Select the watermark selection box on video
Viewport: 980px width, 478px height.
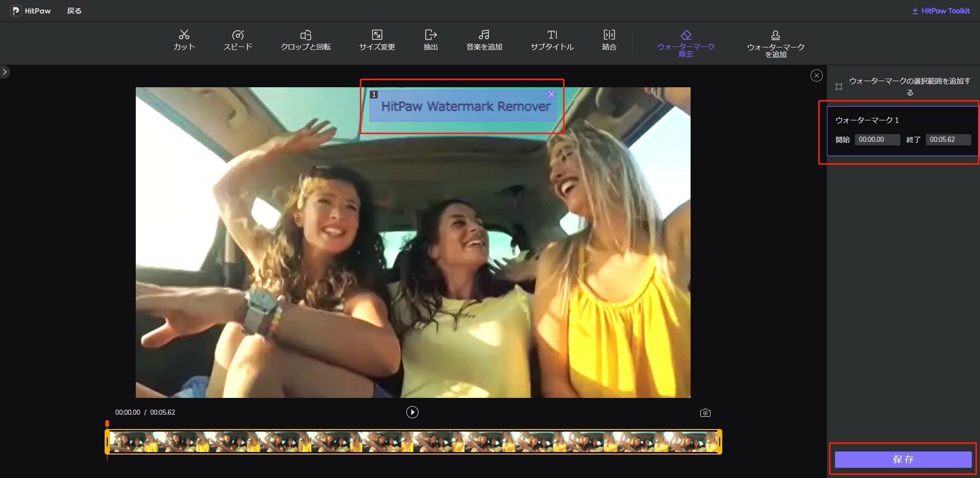click(462, 106)
